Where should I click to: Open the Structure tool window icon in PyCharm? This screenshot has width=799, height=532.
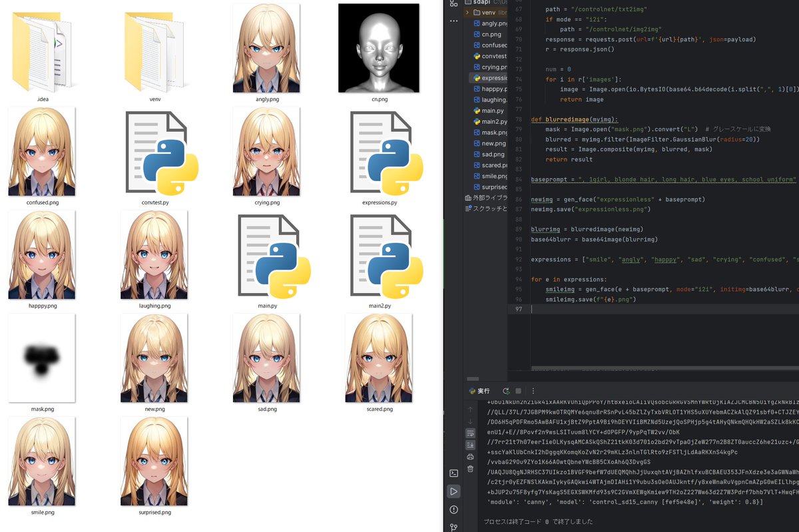[x=453, y=4]
